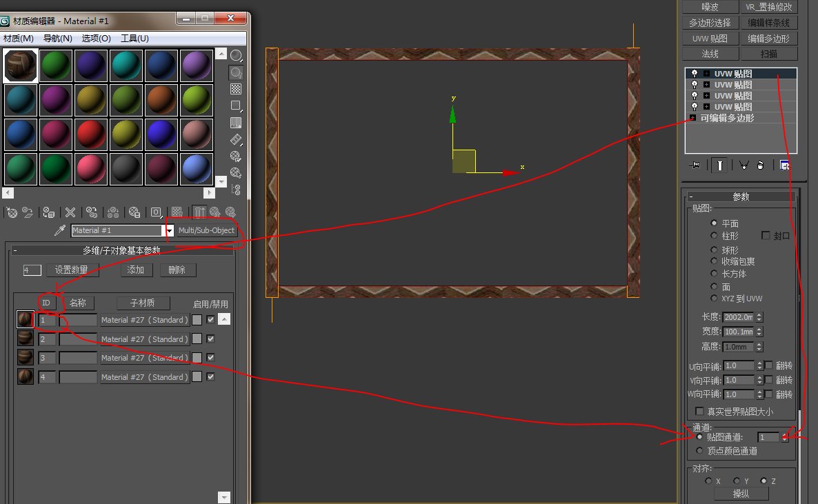Collapse the 参数 rollout
The image size is (818, 504).
(x=691, y=196)
